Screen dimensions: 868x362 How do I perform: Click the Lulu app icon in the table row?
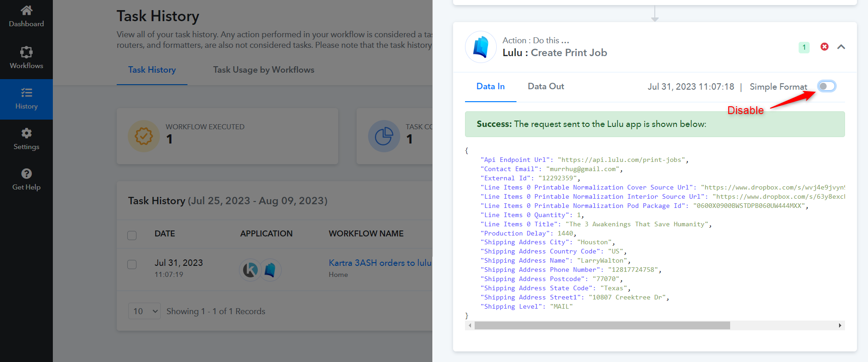(271, 270)
